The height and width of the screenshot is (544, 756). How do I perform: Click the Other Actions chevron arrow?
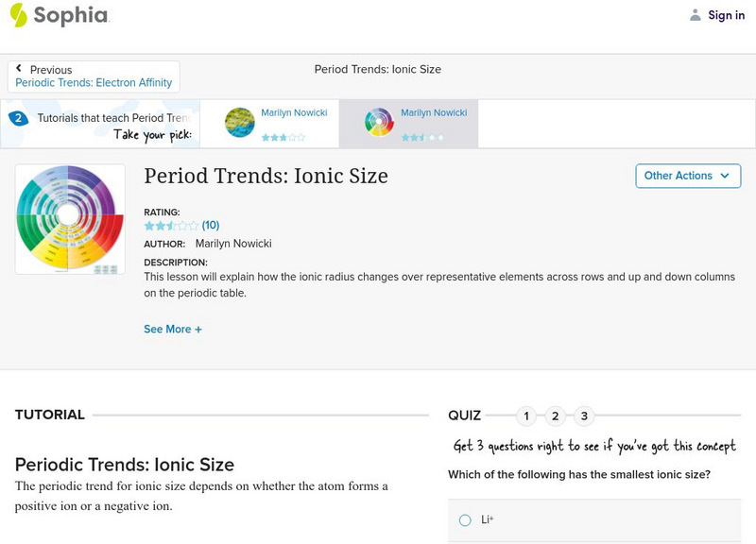click(x=725, y=176)
